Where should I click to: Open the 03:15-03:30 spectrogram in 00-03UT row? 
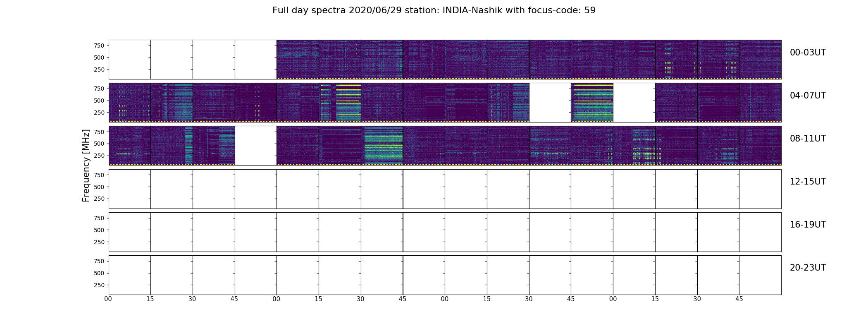[x=676, y=59]
